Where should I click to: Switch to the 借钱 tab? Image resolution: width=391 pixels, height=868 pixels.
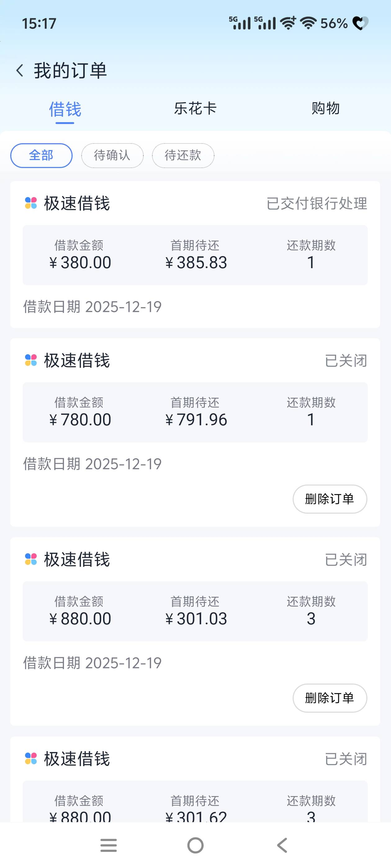[x=65, y=109]
